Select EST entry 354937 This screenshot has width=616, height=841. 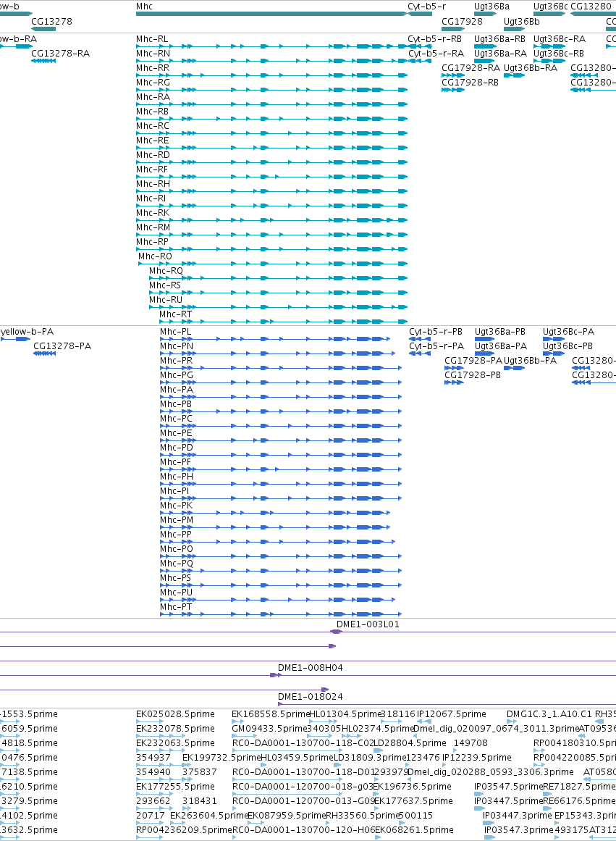coord(153,758)
